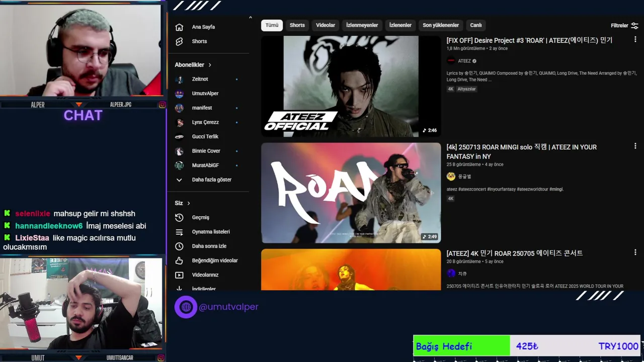Click @umutvalper handle text

[228, 307]
